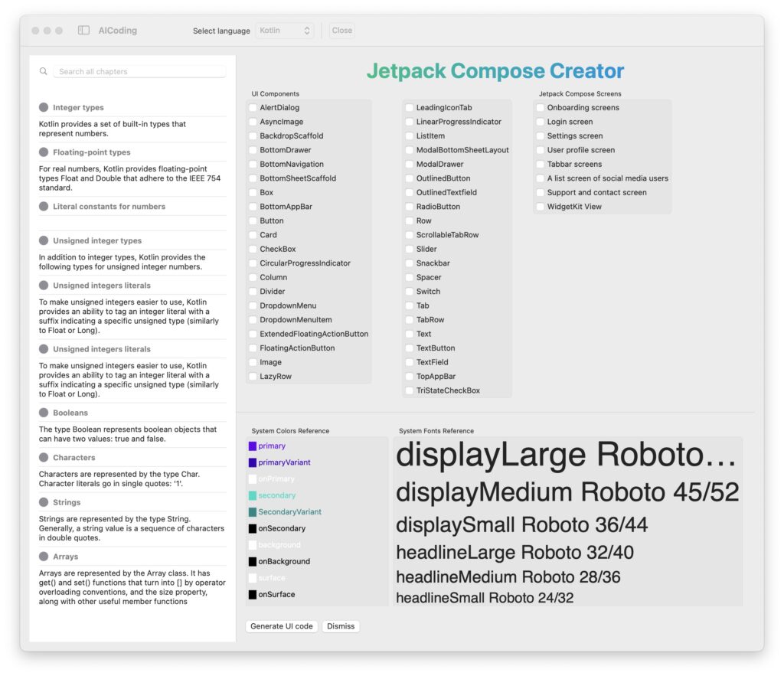784x676 pixels.
Task: Tick the DropdownMenu checkbox
Action: 253,305
